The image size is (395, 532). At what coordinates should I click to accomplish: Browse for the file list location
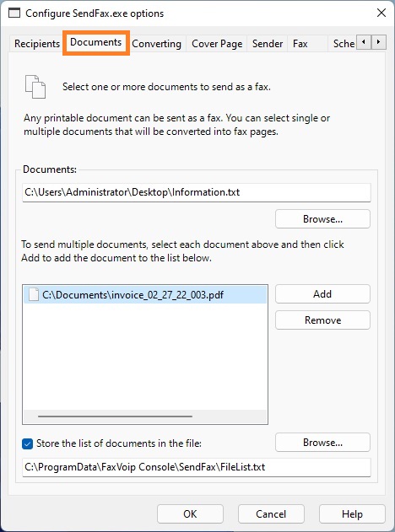coord(322,443)
